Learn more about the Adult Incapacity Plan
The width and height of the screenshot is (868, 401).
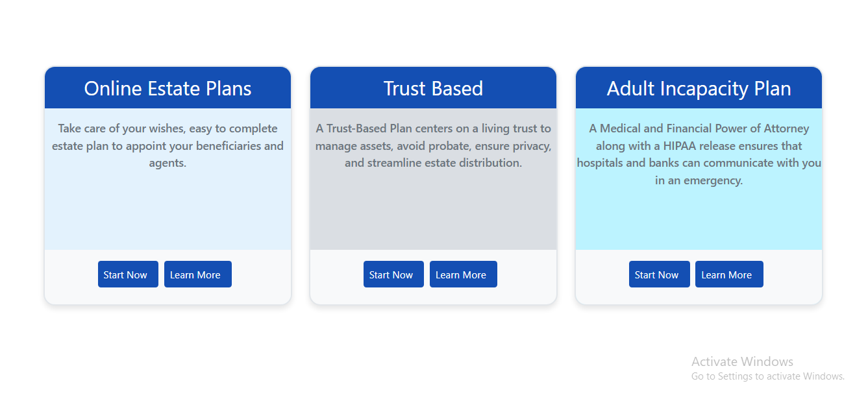[x=728, y=274]
